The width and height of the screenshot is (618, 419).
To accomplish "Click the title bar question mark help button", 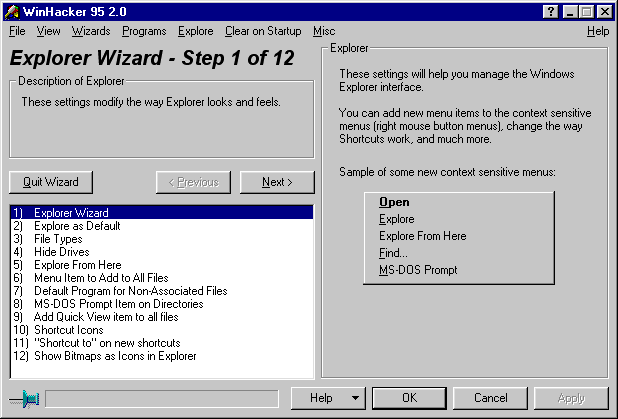I will pyautogui.click(x=551, y=12).
